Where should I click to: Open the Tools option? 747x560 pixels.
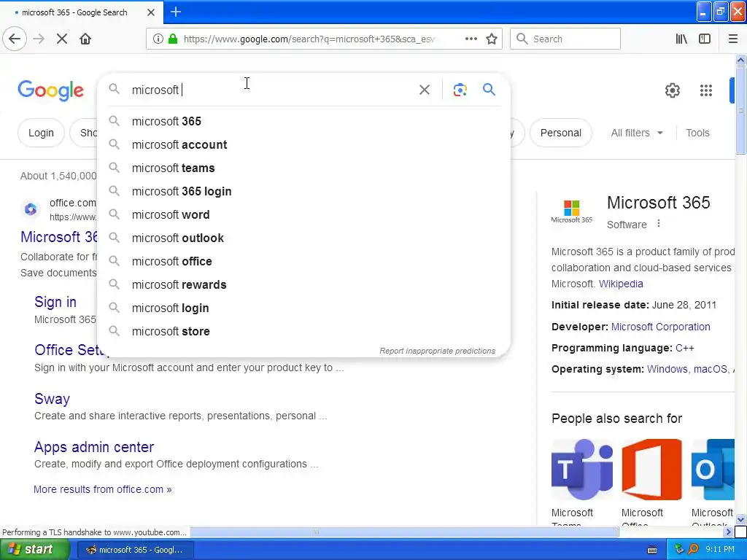pyautogui.click(x=697, y=133)
